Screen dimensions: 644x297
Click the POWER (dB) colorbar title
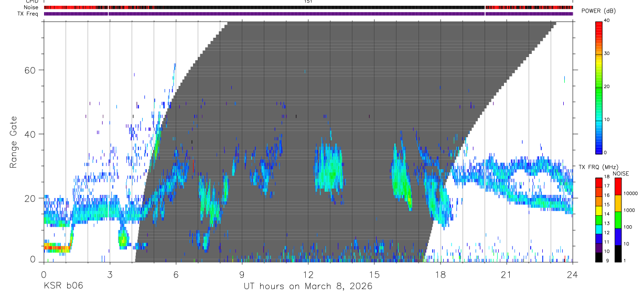[598, 11]
